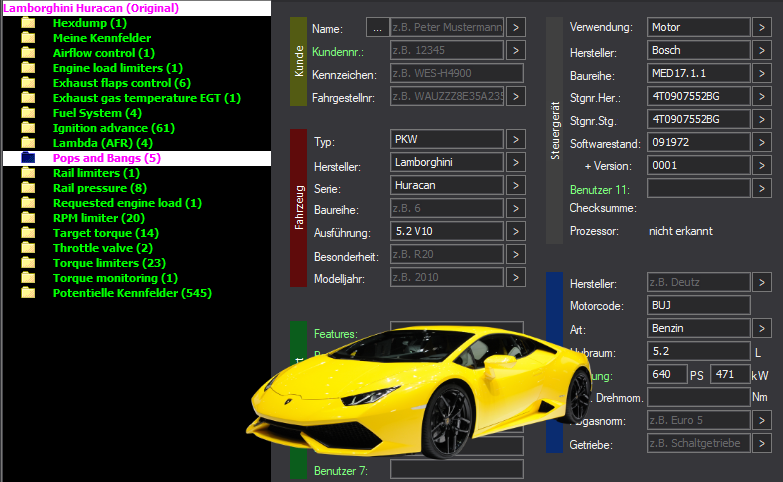Click the green Kundennr. label
Screen dimensions: 783x482
[x=338, y=52]
